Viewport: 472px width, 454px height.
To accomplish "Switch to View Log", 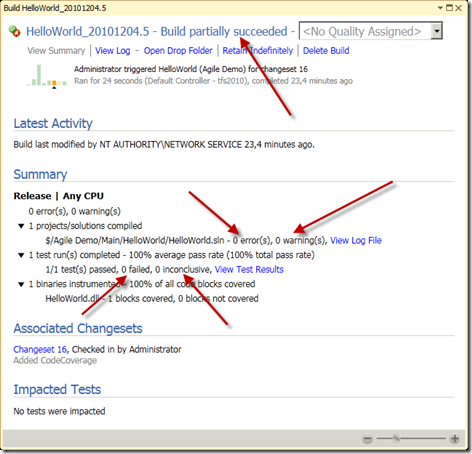I will click(x=113, y=51).
